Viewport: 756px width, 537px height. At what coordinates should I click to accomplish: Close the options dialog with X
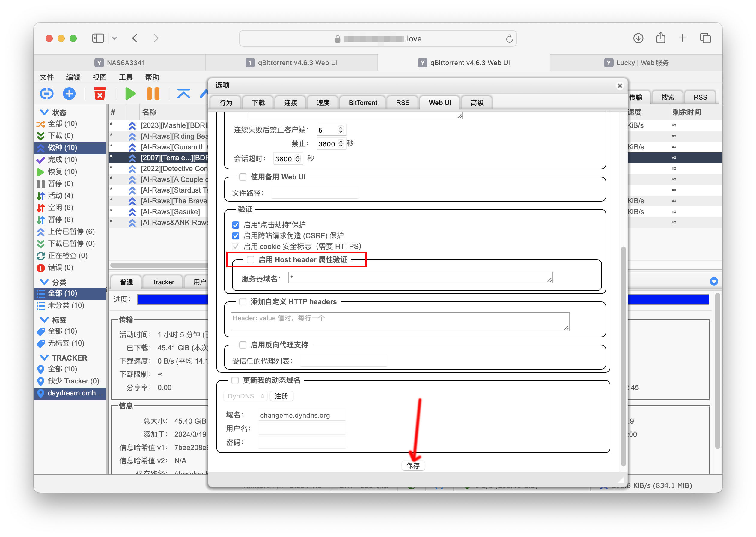coord(620,85)
